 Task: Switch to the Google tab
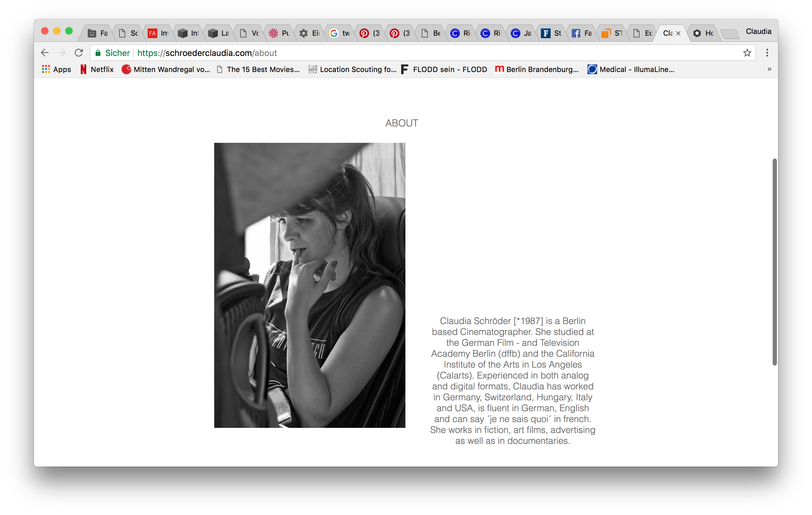tap(340, 33)
